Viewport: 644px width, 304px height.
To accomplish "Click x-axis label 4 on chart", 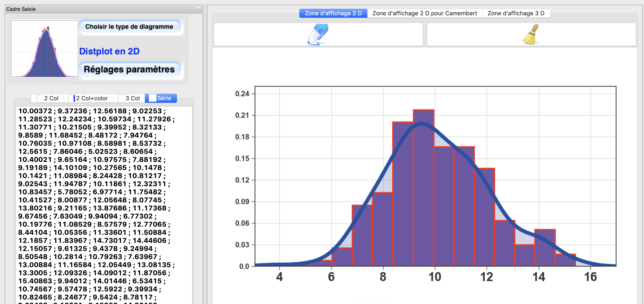I will point(279,277).
